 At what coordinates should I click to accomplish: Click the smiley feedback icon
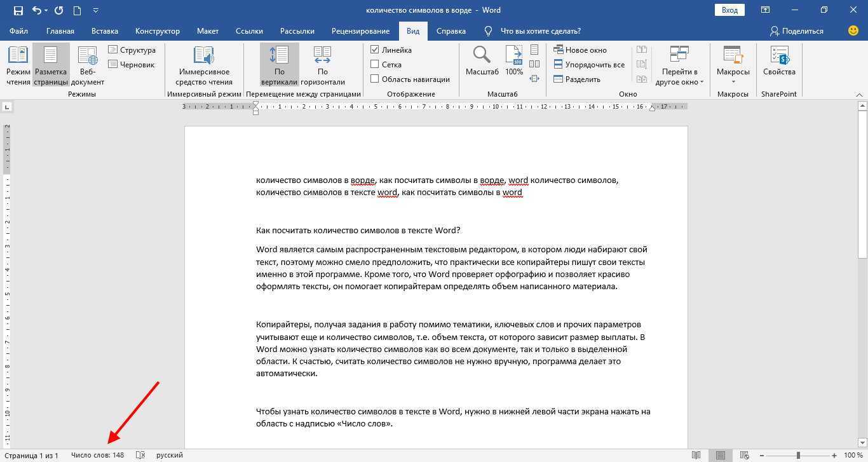click(x=853, y=31)
